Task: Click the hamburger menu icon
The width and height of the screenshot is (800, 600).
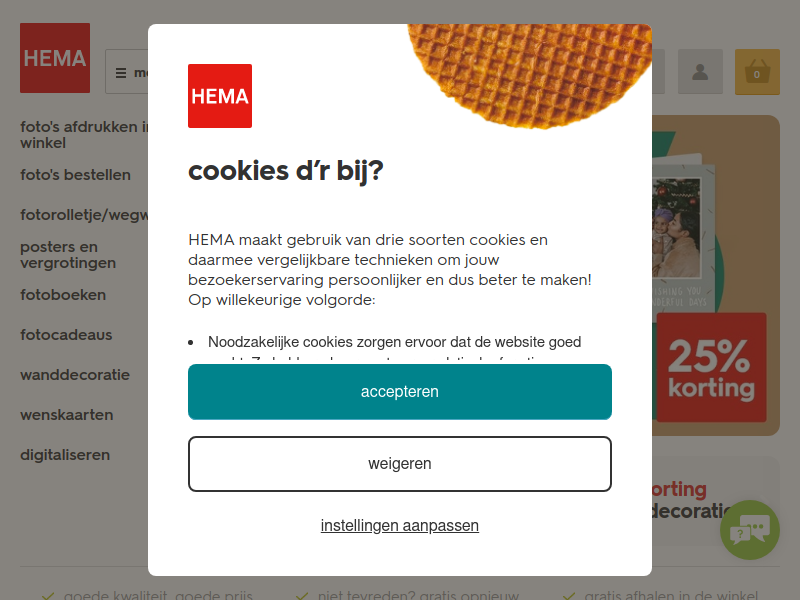Action: [x=121, y=73]
